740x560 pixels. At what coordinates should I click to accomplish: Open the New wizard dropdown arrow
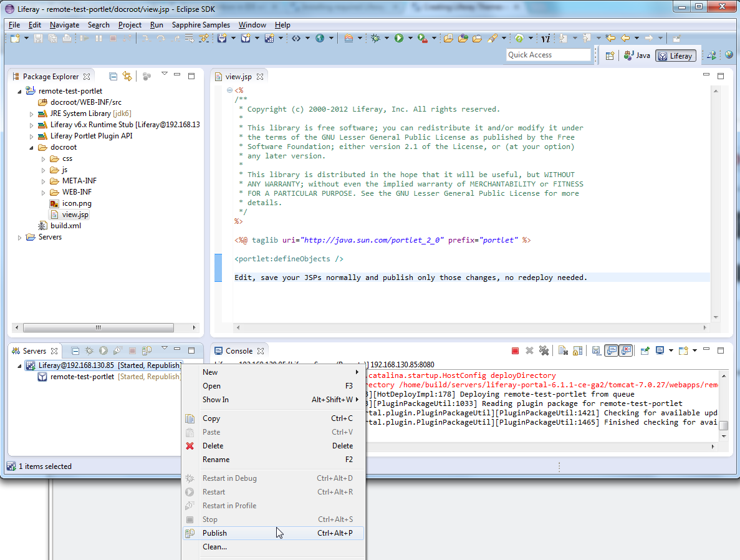pyautogui.click(x=26, y=38)
